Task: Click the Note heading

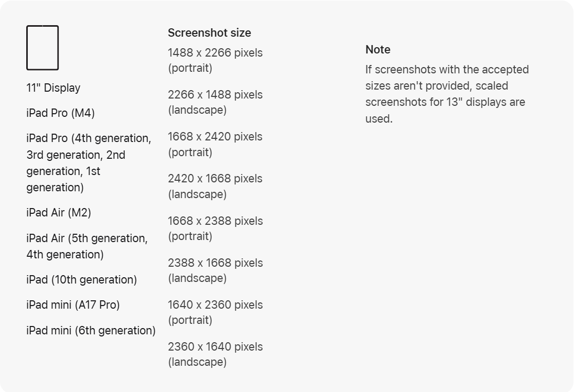Action: pyautogui.click(x=378, y=50)
